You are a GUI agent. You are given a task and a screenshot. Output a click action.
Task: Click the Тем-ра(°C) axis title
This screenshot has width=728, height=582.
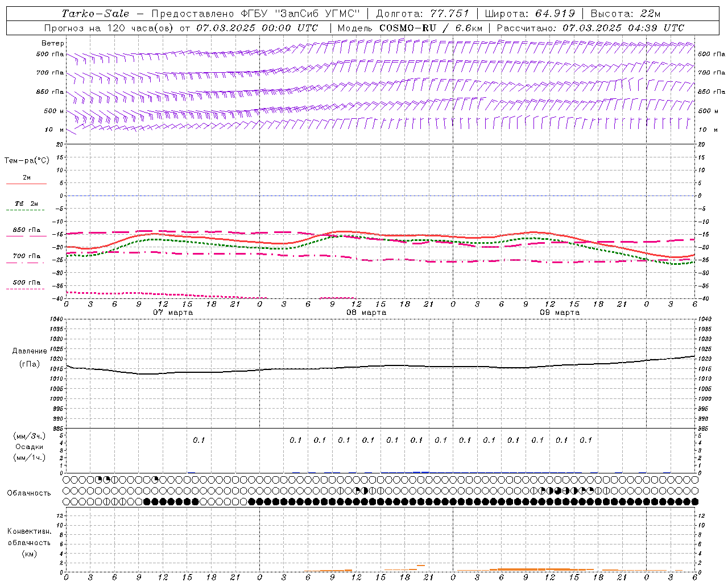(x=27, y=161)
